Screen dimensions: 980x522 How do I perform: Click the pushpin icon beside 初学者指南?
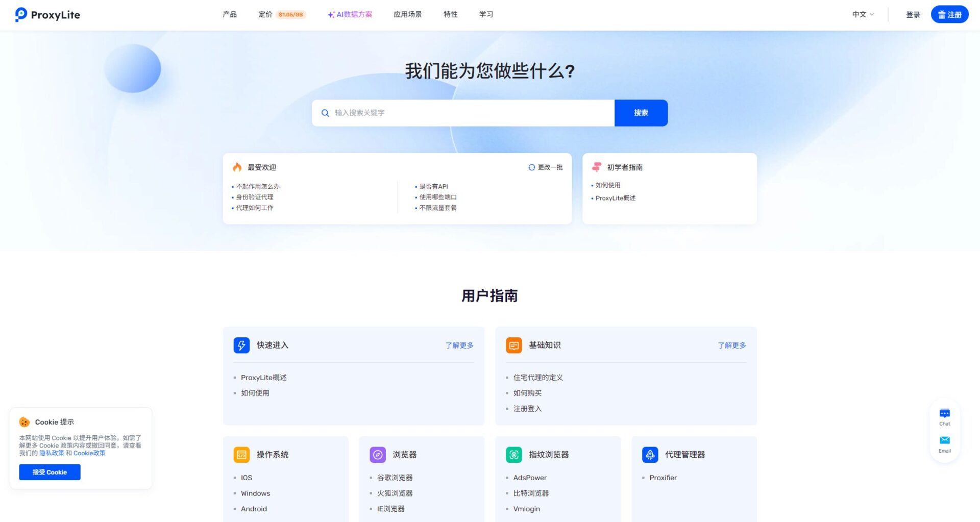(596, 167)
